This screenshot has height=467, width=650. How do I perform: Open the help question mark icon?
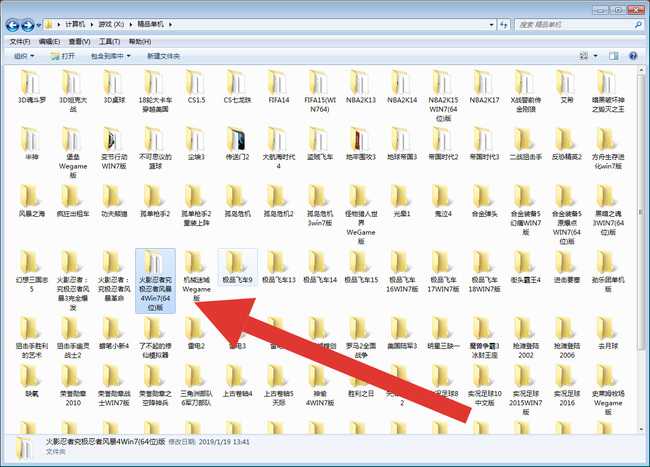click(635, 56)
